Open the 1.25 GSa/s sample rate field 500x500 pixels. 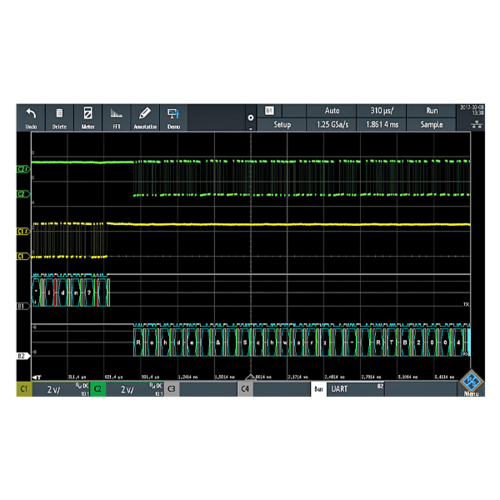[332, 125]
